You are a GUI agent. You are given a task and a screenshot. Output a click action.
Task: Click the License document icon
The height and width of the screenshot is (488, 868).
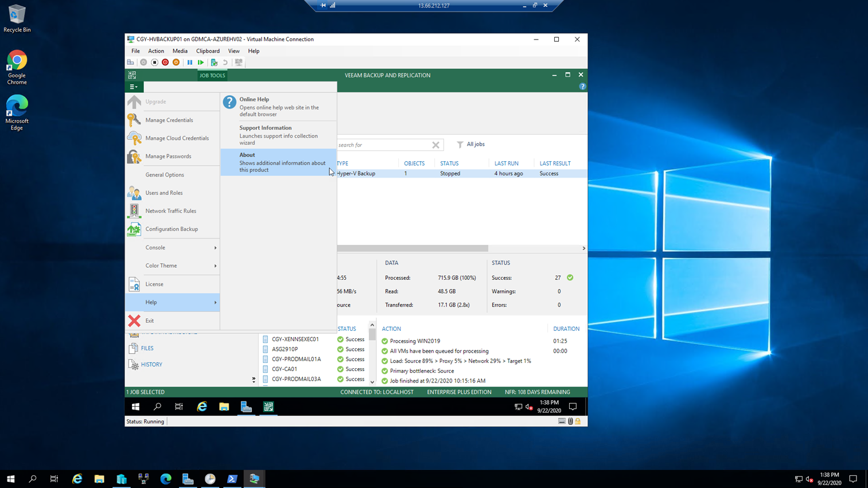click(x=134, y=284)
